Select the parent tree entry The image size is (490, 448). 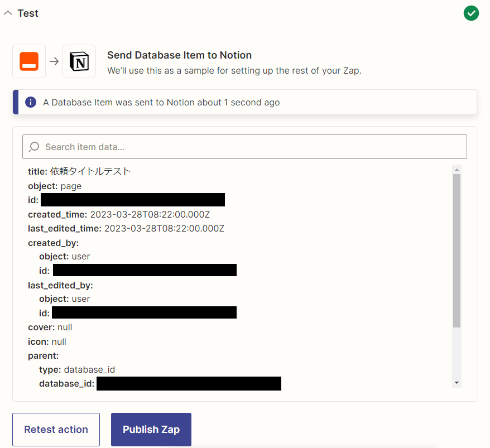click(43, 355)
